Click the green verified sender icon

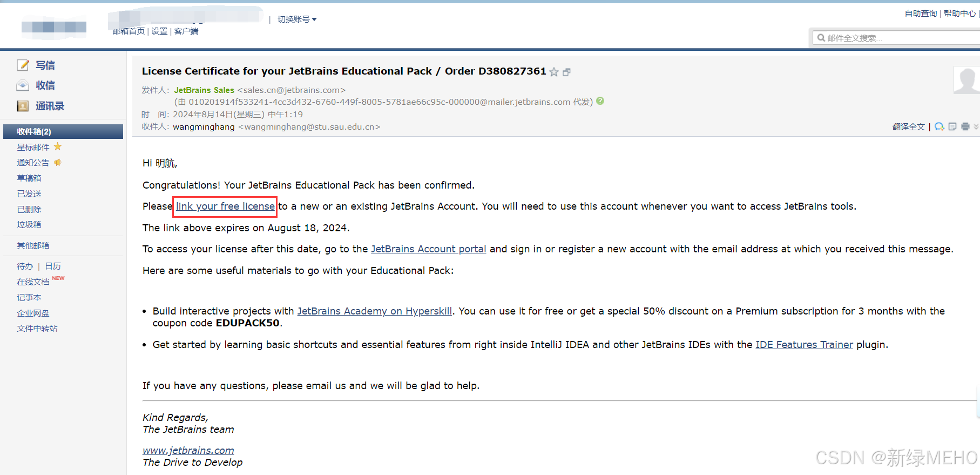[x=600, y=101]
